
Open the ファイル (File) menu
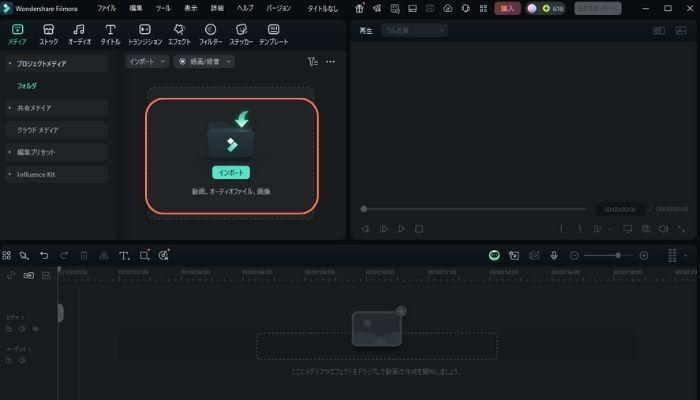coord(106,8)
